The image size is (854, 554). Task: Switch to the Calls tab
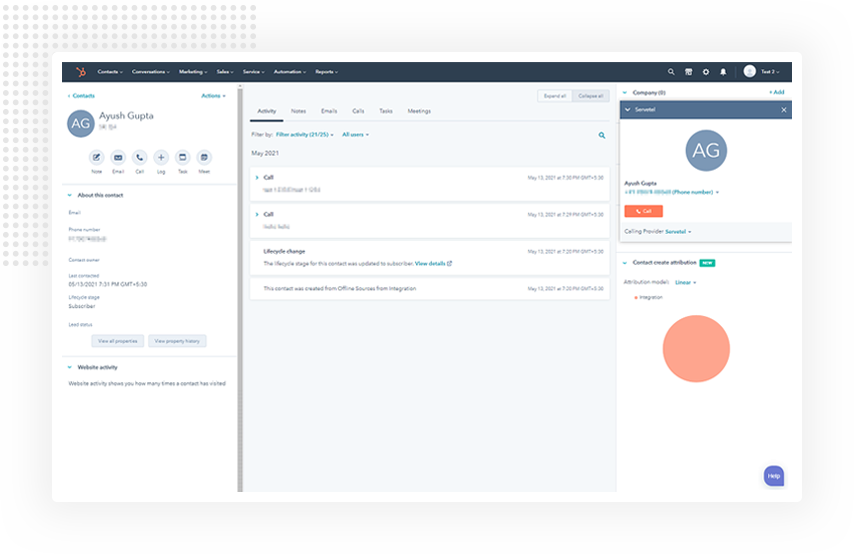coord(358,111)
